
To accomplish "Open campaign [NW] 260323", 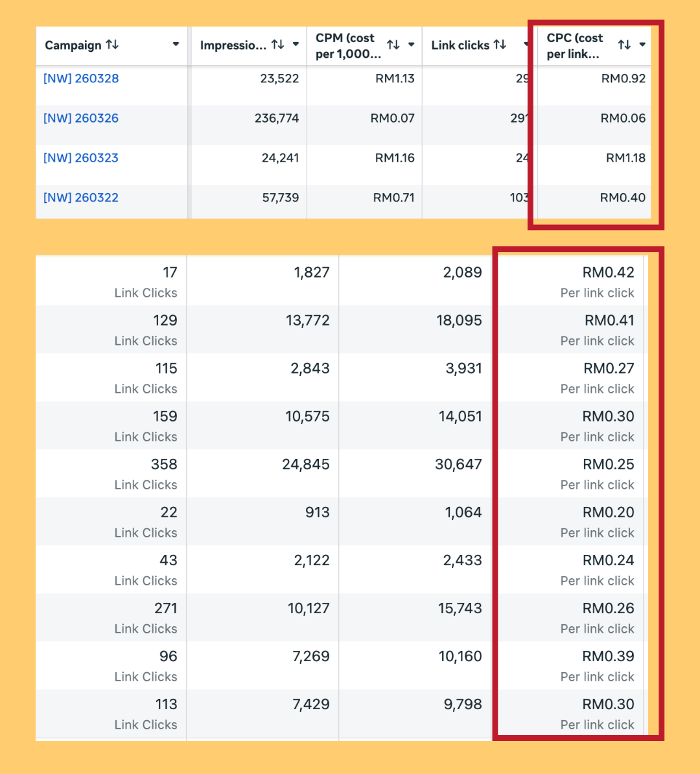I will 81,158.
